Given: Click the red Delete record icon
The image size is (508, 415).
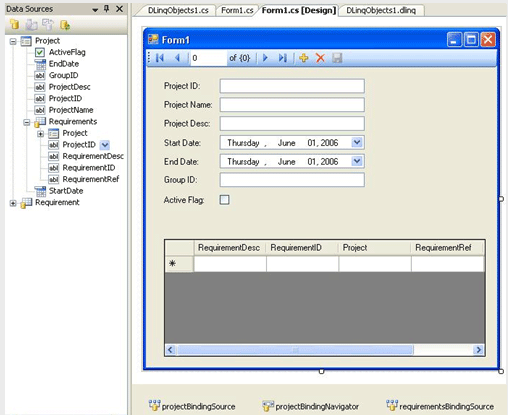Looking at the screenshot, I should point(320,58).
